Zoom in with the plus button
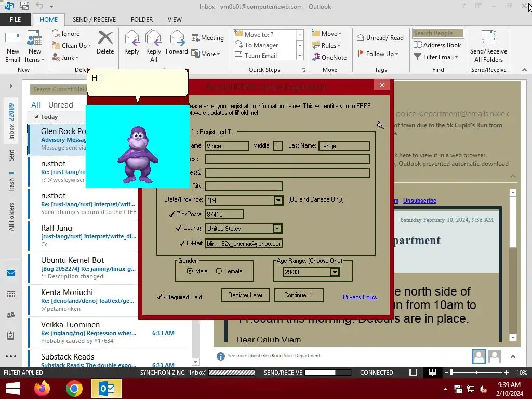Image resolution: width=532 pixels, height=399 pixels. click(506, 373)
